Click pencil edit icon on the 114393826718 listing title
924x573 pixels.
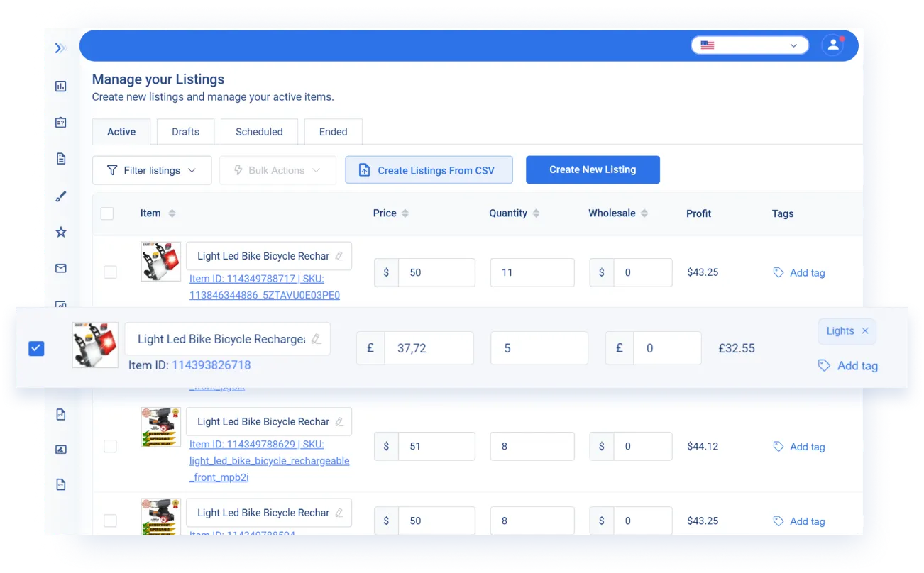click(316, 339)
